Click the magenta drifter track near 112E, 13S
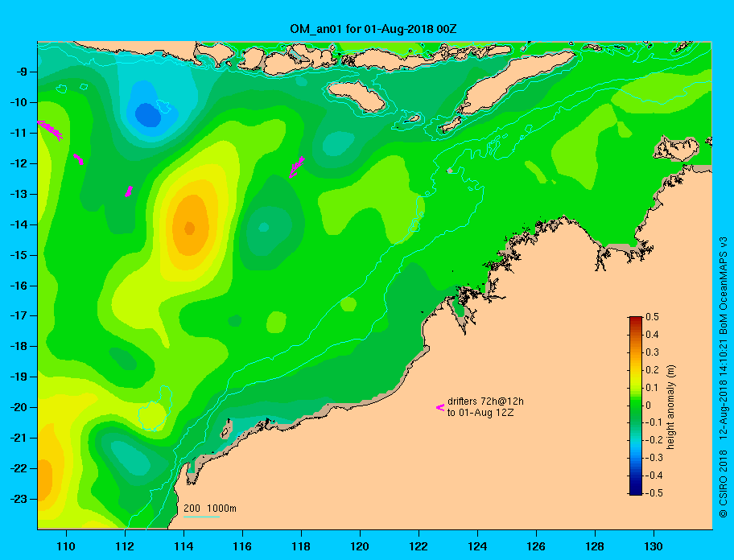 [x=128, y=191]
